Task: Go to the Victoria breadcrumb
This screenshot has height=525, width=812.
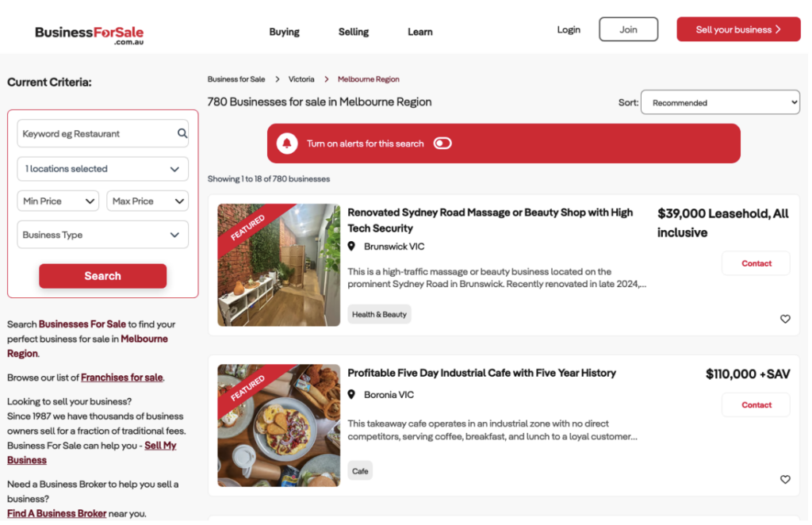Action: pos(301,79)
